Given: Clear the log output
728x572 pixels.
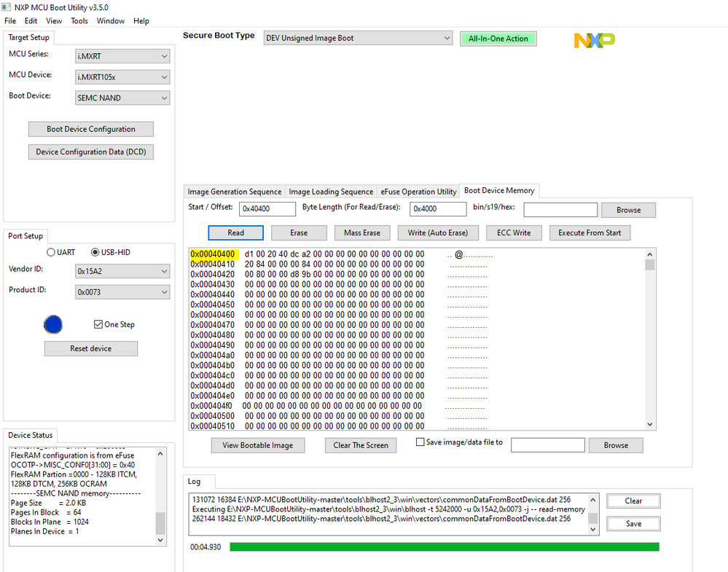Looking at the screenshot, I should (x=633, y=501).
